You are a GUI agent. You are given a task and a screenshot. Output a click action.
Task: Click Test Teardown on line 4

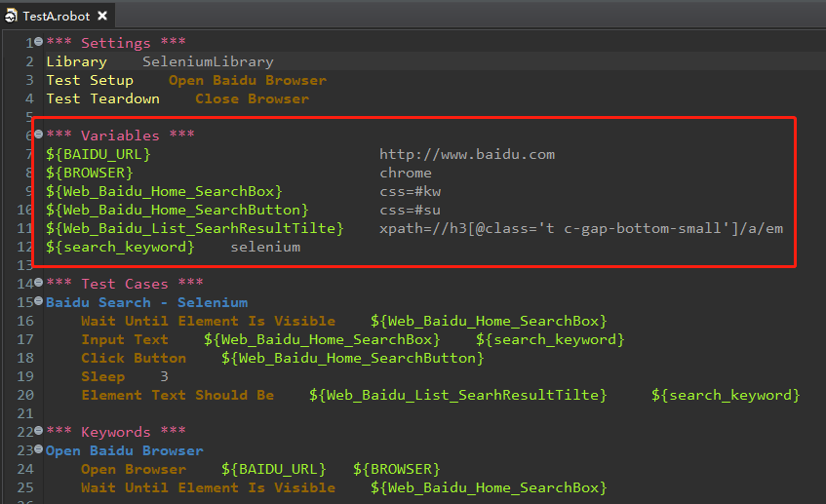(102, 98)
